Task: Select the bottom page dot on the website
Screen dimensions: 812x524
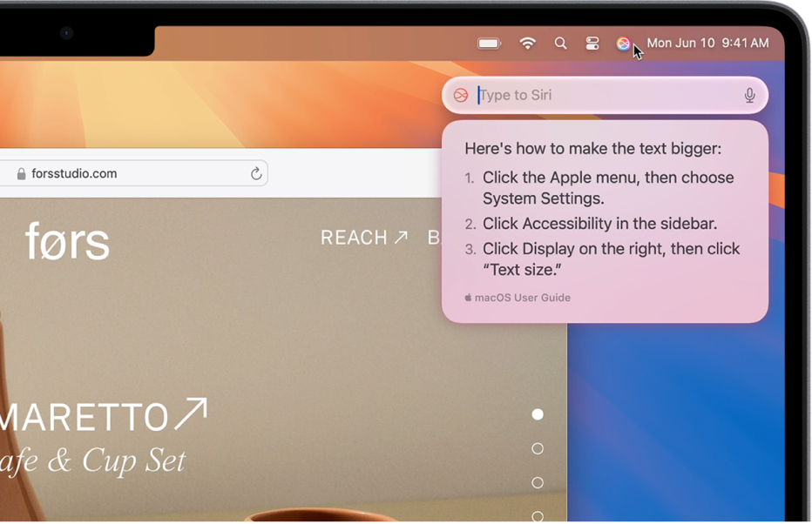Action: [x=538, y=515]
